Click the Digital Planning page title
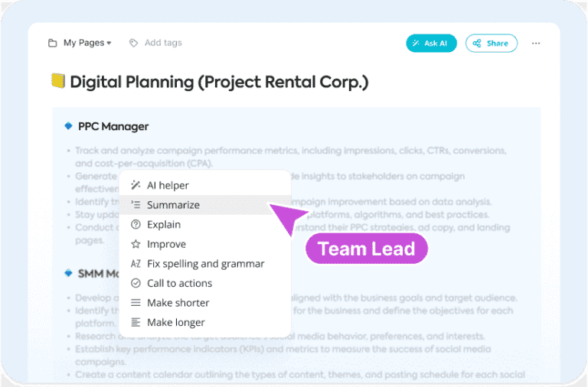 (x=219, y=82)
